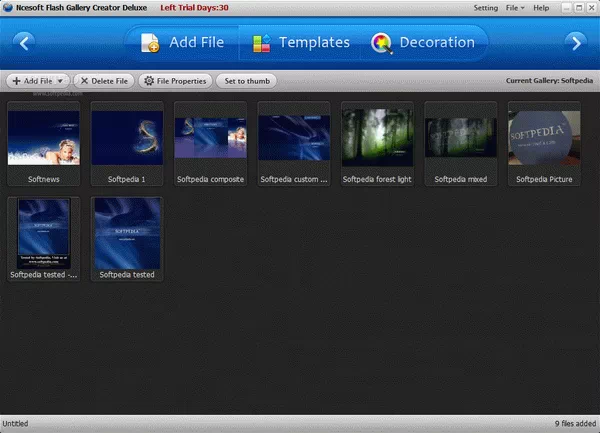Image resolution: width=600 pixels, height=433 pixels.
Task: Open the Setting menu
Action: point(484,7)
